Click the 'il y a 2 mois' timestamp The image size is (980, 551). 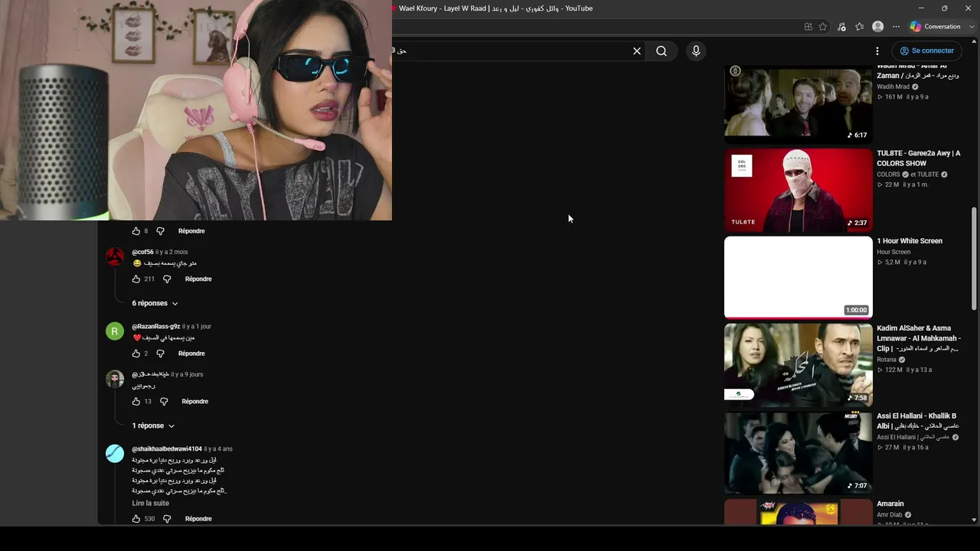tap(171, 252)
